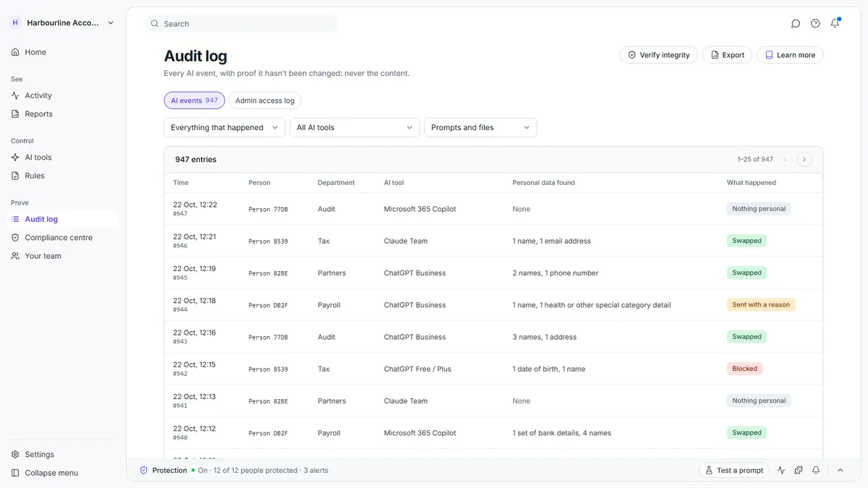The width and height of the screenshot is (868, 488).
Task: Click the Harbourline 'H' workspace avatar
Action: point(15,22)
